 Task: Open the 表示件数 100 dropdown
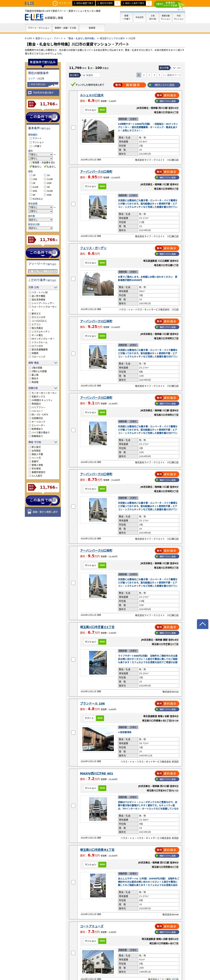tap(176, 68)
